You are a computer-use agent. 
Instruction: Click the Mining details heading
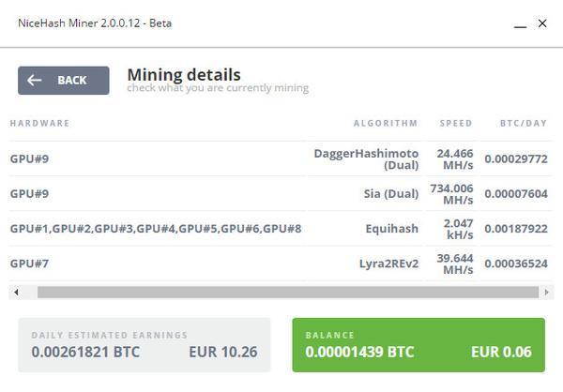click(184, 75)
